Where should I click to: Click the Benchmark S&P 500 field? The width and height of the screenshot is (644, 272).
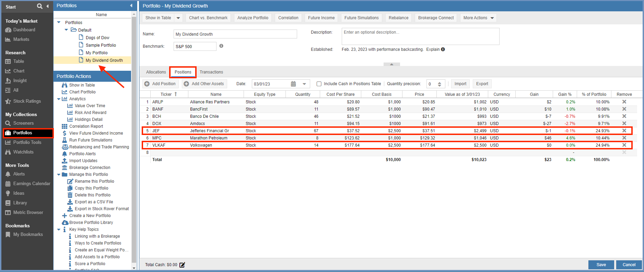pos(195,46)
